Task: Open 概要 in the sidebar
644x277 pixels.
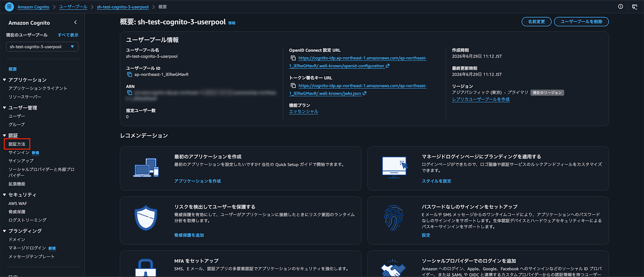Action: coord(13,69)
